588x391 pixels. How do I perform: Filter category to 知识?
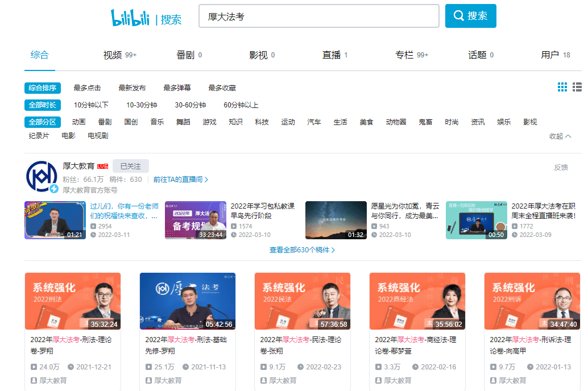tap(235, 122)
